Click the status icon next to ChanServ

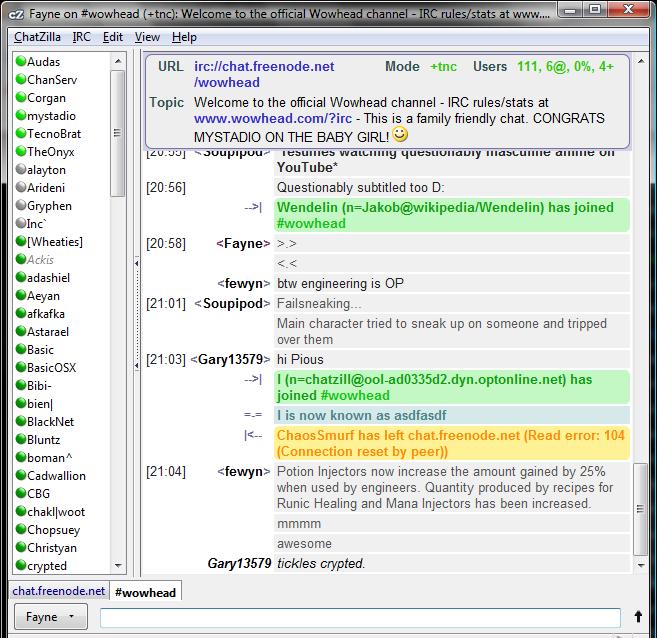point(19,80)
